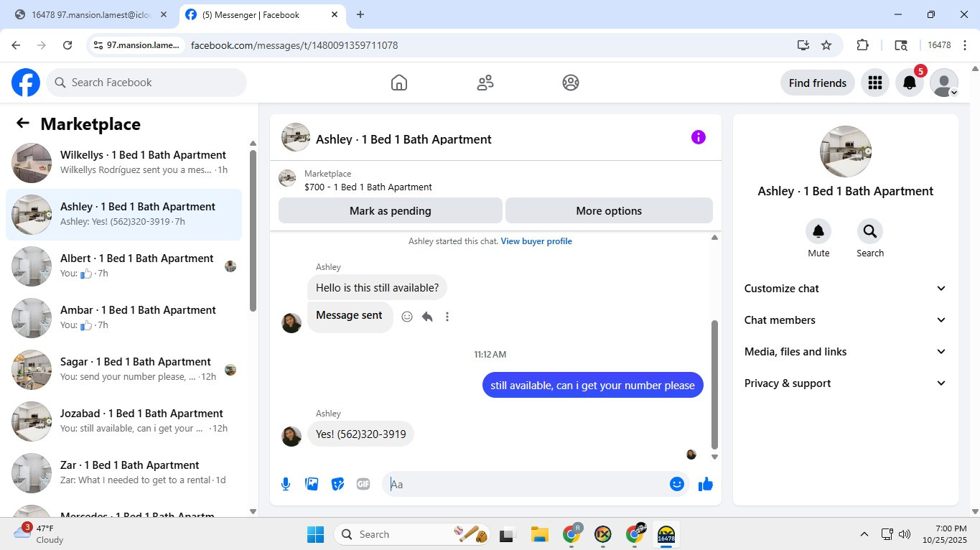This screenshot has width=980, height=550.
Task: Click the Windows taskbar search box
Action: (413, 534)
